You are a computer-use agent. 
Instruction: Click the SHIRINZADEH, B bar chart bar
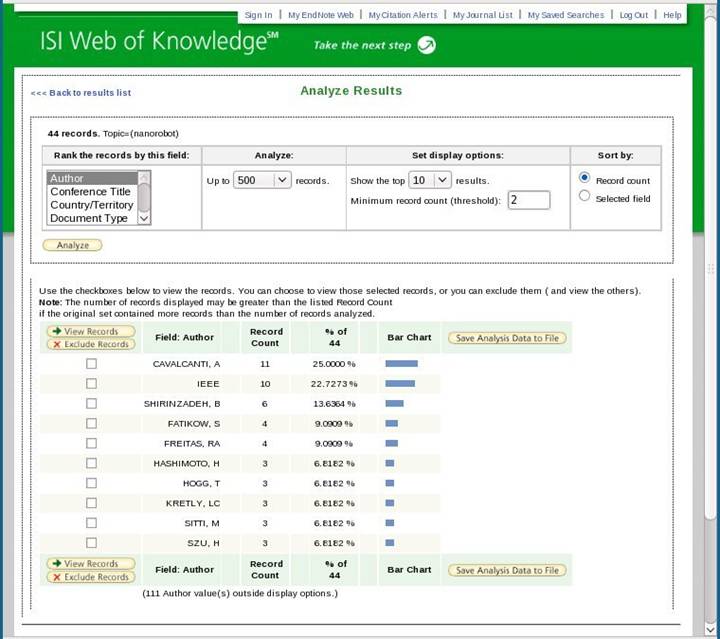click(x=394, y=404)
